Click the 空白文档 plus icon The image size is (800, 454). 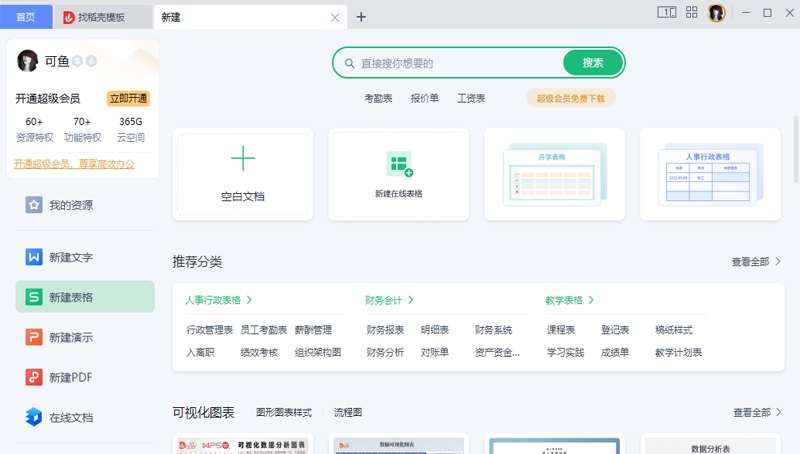click(243, 159)
